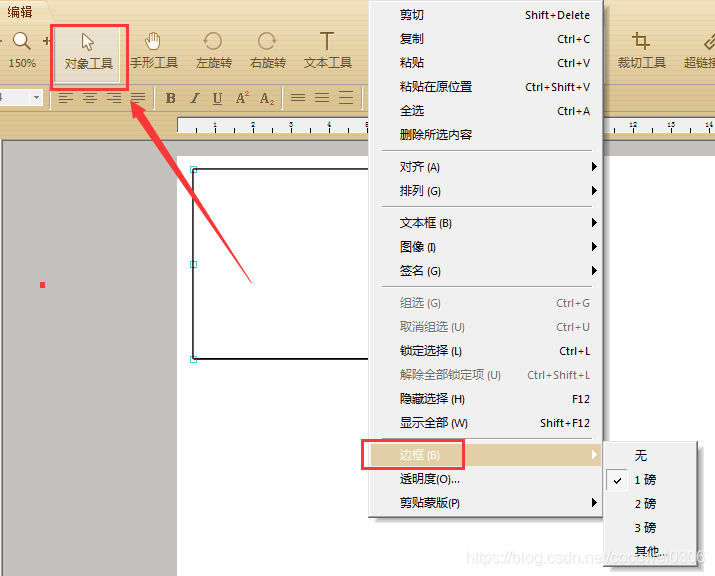Select the 手形工具 hand tool
Image resolution: width=715 pixels, height=576 pixels.
click(154, 52)
